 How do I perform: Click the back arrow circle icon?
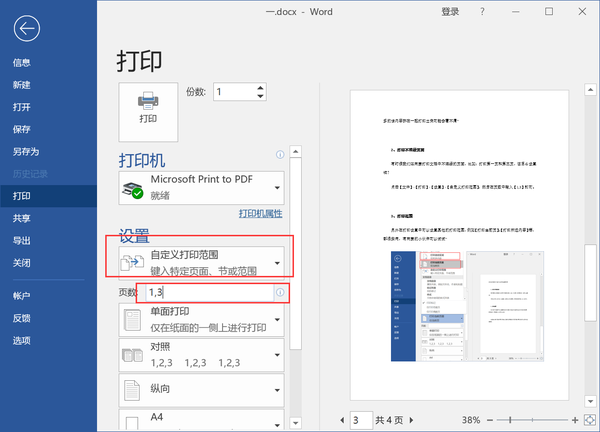pyautogui.click(x=27, y=29)
